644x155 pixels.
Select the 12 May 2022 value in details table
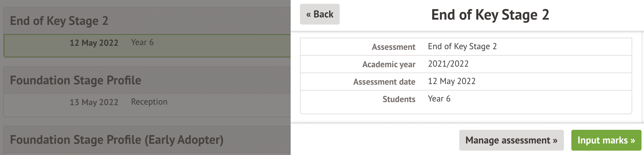pyautogui.click(x=451, y=81)
